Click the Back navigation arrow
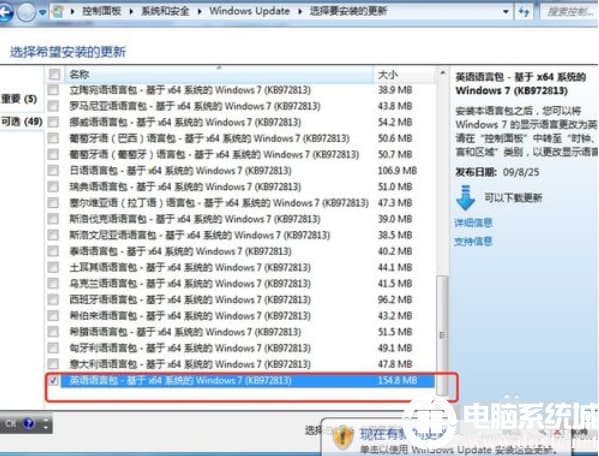 [5, 13]
